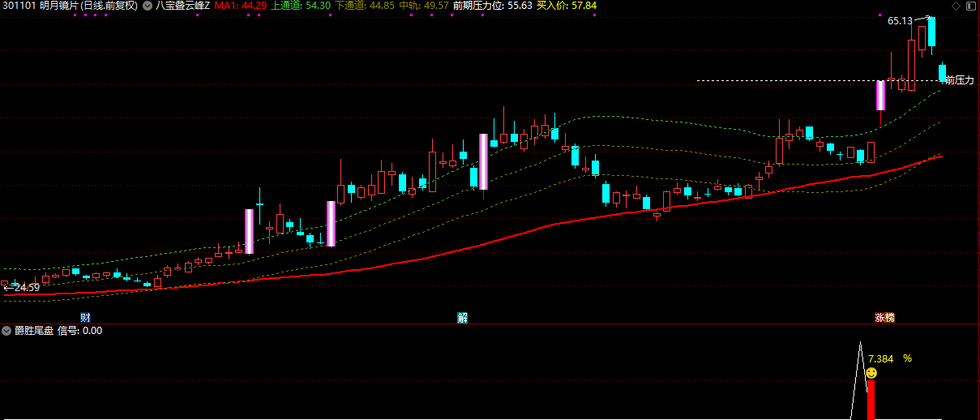Click the 财 event marker icon

[x=85, y=317]
